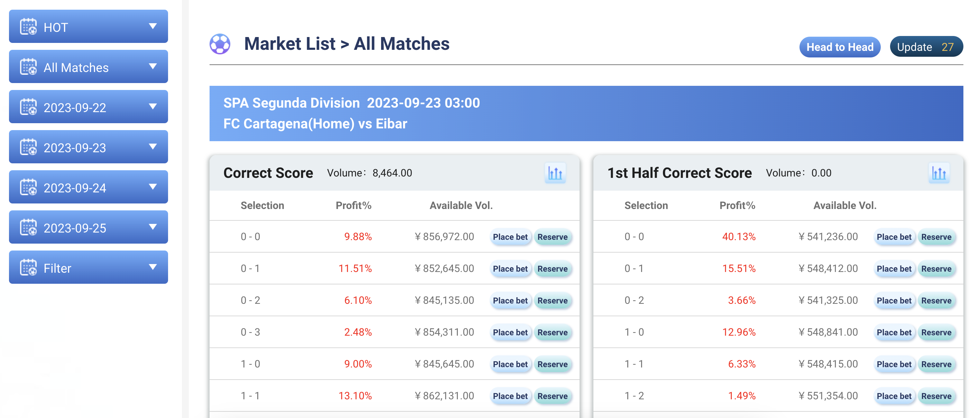Reserve 1st Half 0 - 1
This screenshot has width=980, height=418.
(x=936, y=269)
